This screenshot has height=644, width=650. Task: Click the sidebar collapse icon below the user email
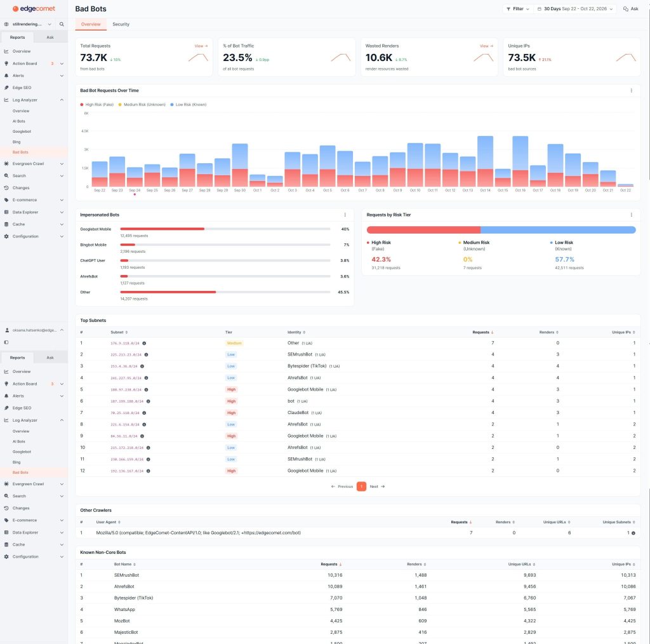(x=6, y=342)
